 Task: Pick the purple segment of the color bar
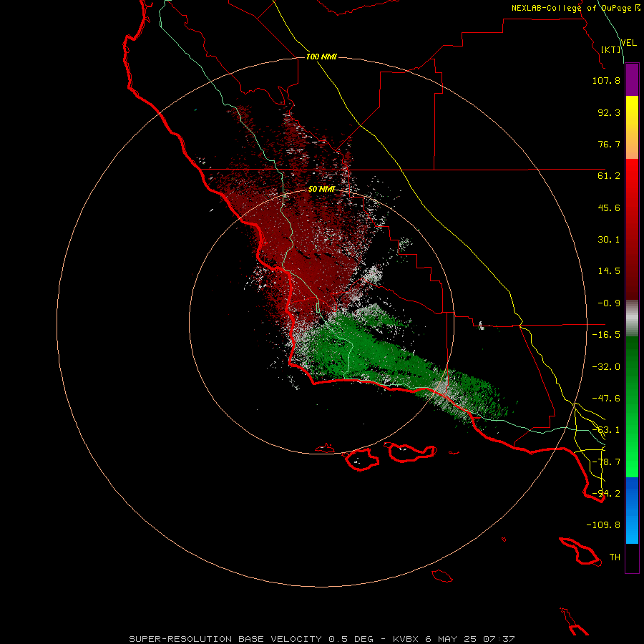(632, 79)
